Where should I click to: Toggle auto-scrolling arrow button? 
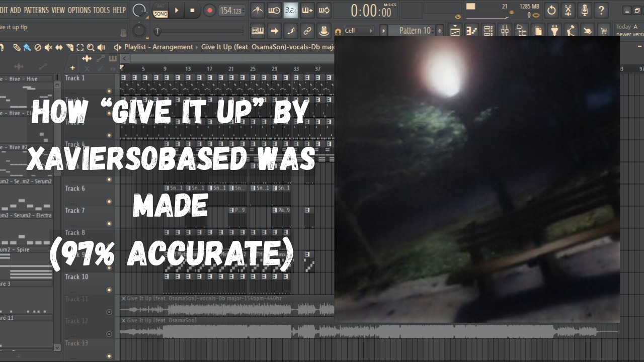274,31
